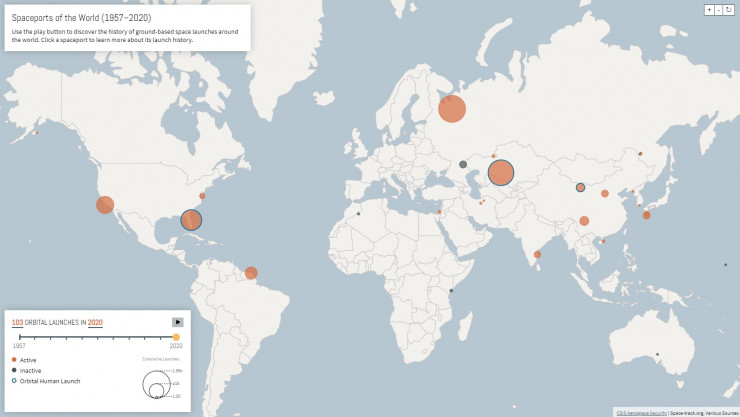Reset the map view with the refresh icon
Image resolution: width=740 pixels, height=417 pixels.
coord(730,9)
